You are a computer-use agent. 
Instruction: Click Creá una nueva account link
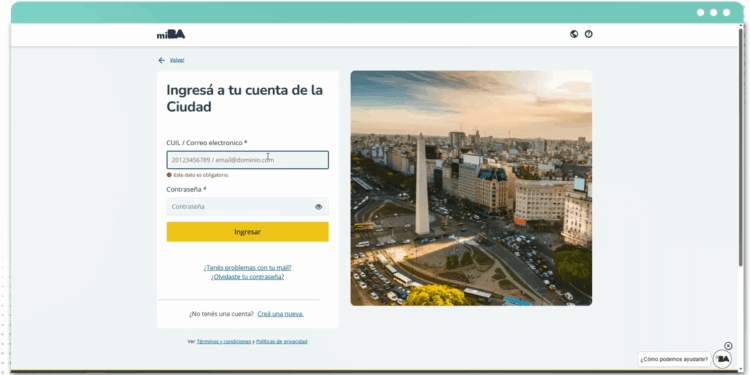280,314
